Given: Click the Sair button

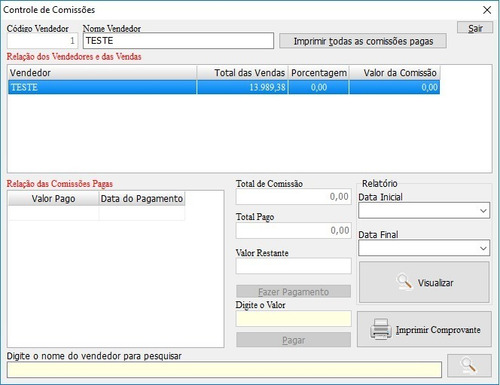Looking at the screenshot, I should 475,28.
